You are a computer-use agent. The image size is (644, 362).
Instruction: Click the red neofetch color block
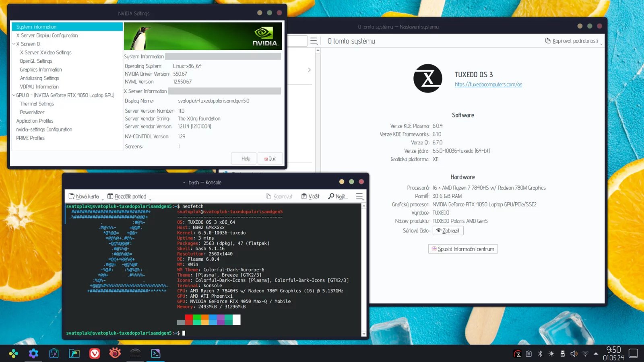tap(189, 320)
